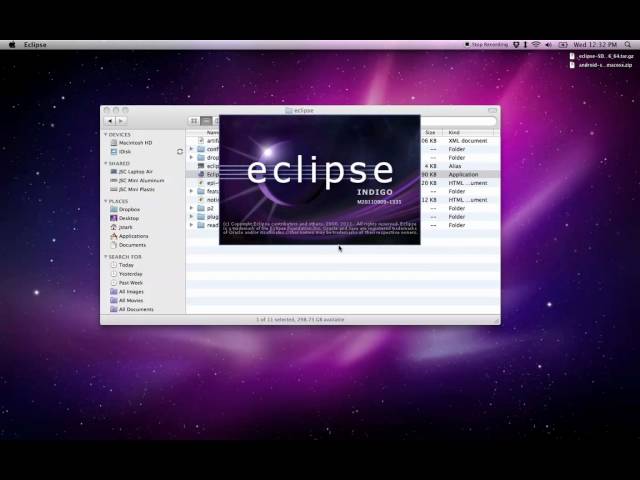
Task: Go forward in Finder window
Action: 121,121
